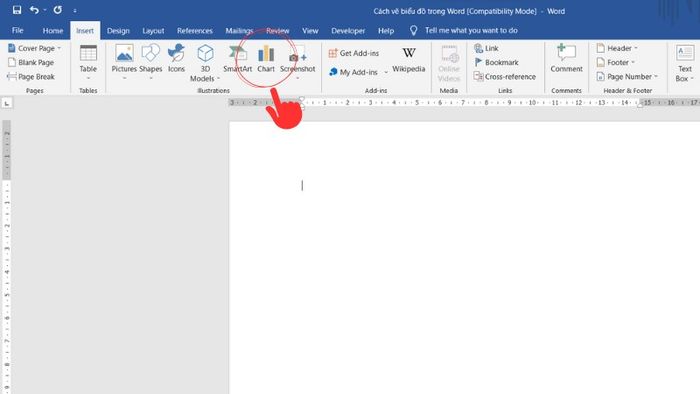Viewport: 700px width, 394px height.
Task: Expand the Screenshot dropdown arrow
Action: pyautogui.click(x=297, y=79)
